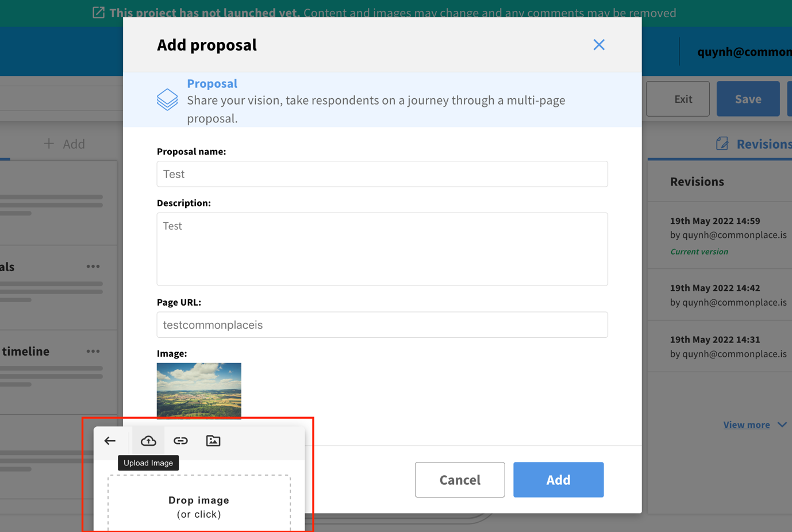Open the three-dots menu for timeline section
Screen dimensions: 792x532
[93, 351]
